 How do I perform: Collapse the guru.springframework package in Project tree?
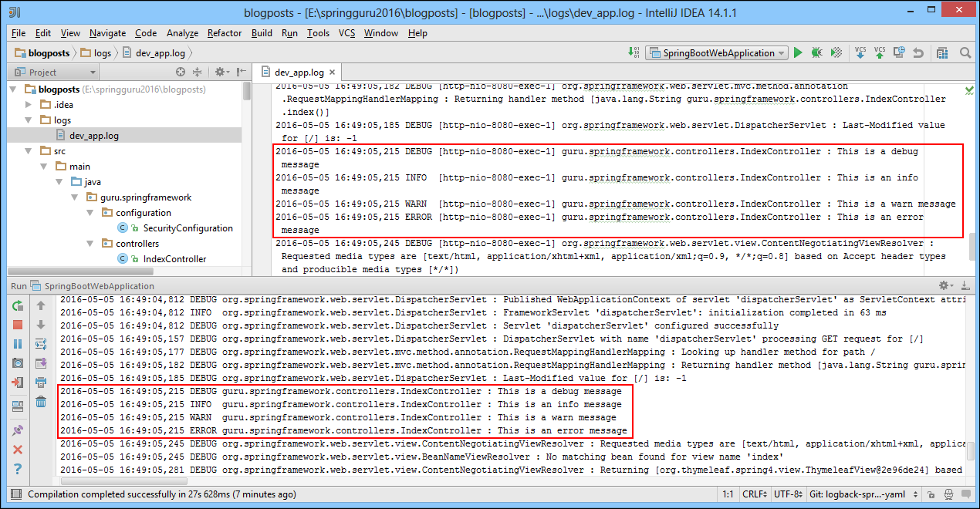(75, 197)
